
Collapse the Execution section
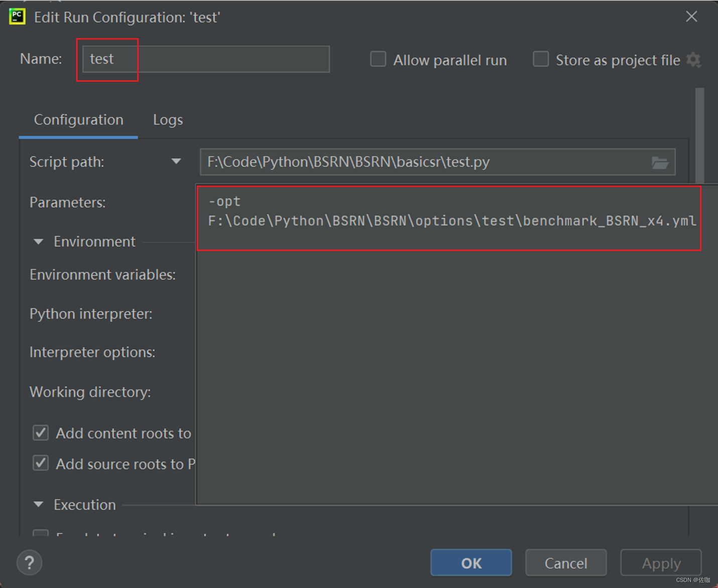(38, 505)
